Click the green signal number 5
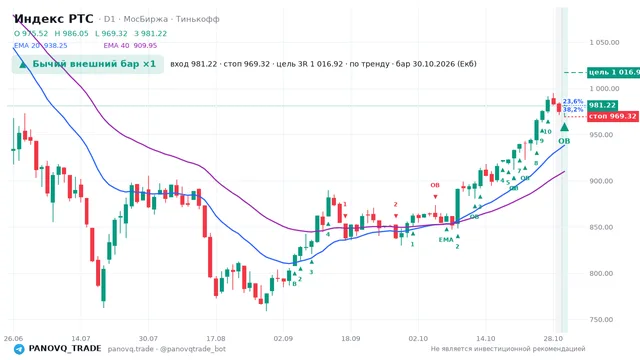Image resolution: width=640 pixels, height=360 pixels. point(508,182)
